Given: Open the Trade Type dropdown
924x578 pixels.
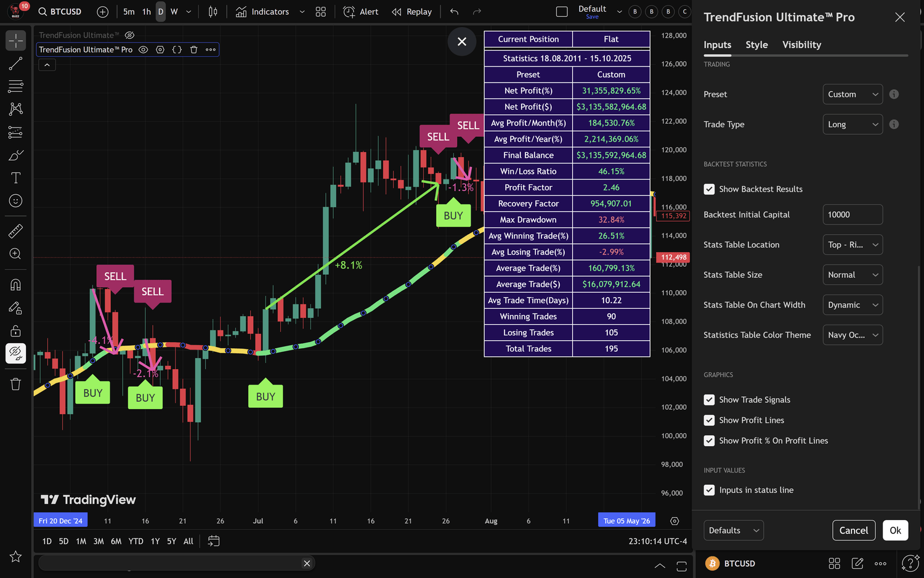Looking at the screenshot, I should pyautogui.click(x=853, y=124).
